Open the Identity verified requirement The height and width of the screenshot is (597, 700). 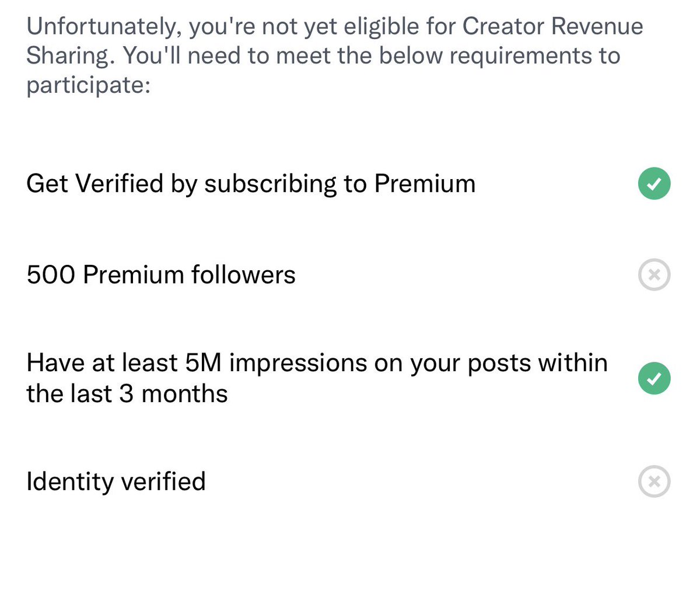(x=116, y=481)
